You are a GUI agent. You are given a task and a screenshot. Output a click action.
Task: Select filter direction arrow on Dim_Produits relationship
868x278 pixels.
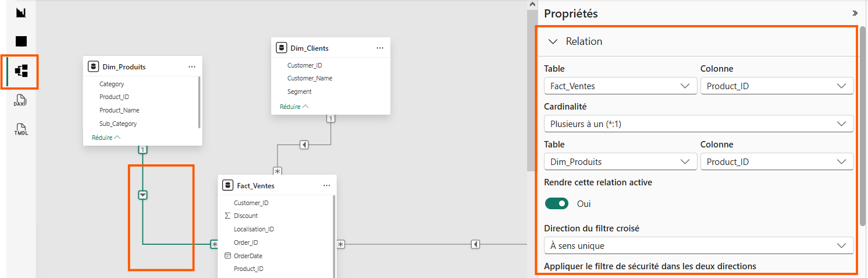tap(143, 195)
